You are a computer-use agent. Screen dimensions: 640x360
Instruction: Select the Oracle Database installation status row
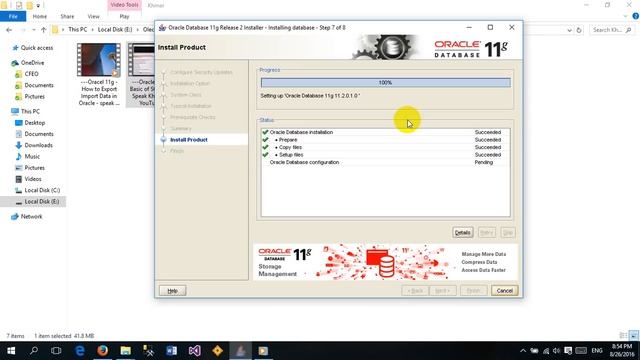[385, 132]
